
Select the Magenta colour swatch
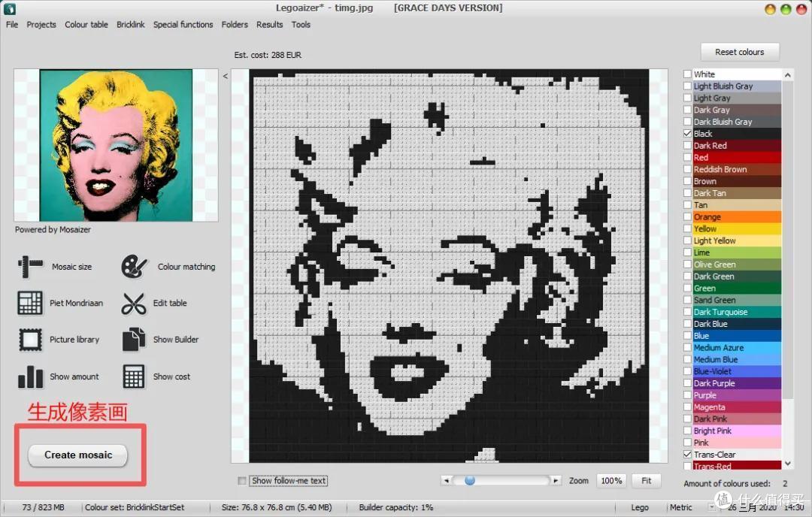click(x=737, y=407)
